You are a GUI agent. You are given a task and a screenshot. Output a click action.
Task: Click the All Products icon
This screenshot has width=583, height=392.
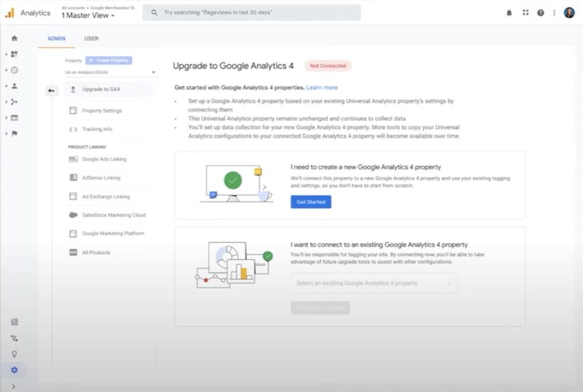click(73, 252)
